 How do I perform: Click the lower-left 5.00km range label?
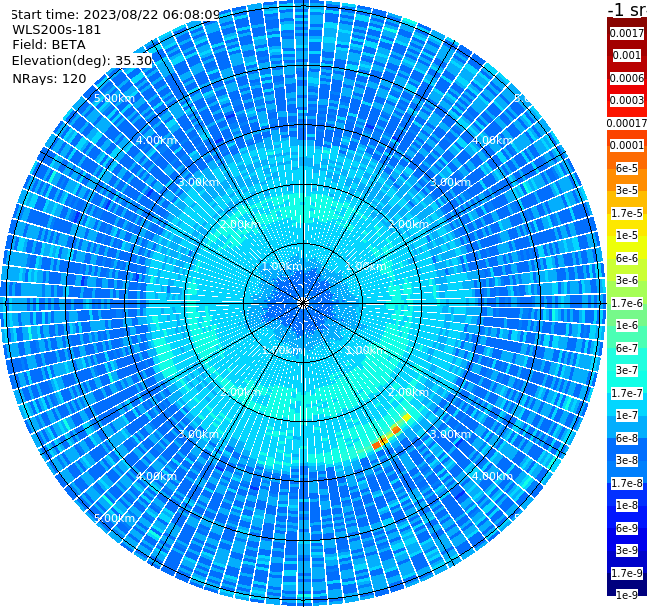(114, 518)
